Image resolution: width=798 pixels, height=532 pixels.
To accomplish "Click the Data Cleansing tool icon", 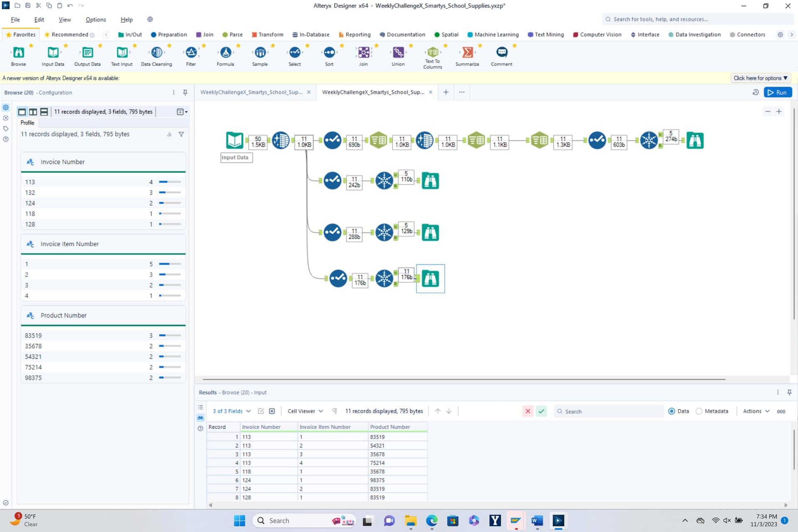I will point(156,53).
